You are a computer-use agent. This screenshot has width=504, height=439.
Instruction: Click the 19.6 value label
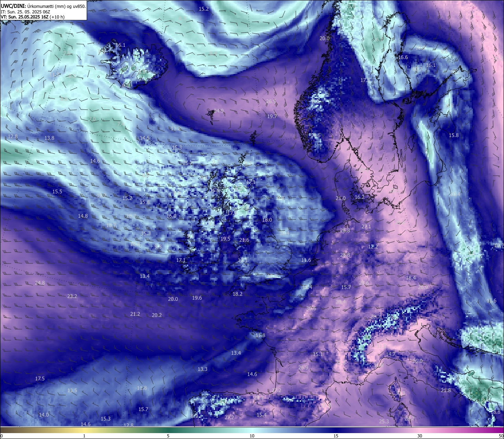point(197,298)
